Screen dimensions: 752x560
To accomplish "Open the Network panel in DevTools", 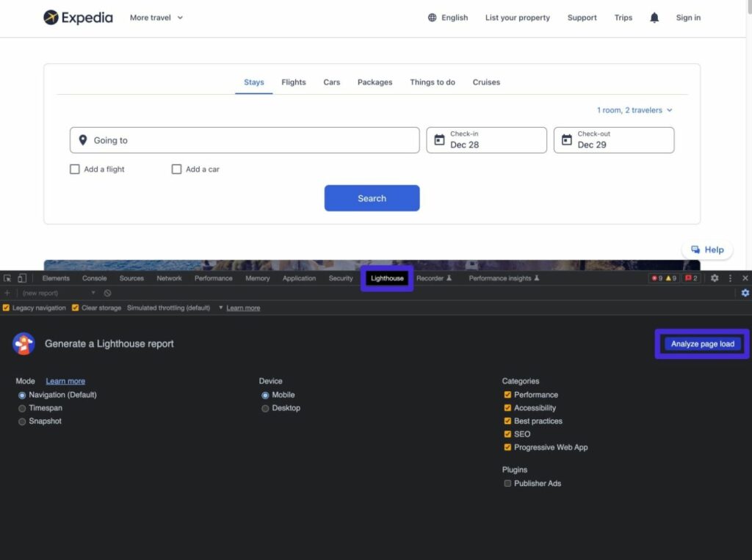I will click(169, 278).
